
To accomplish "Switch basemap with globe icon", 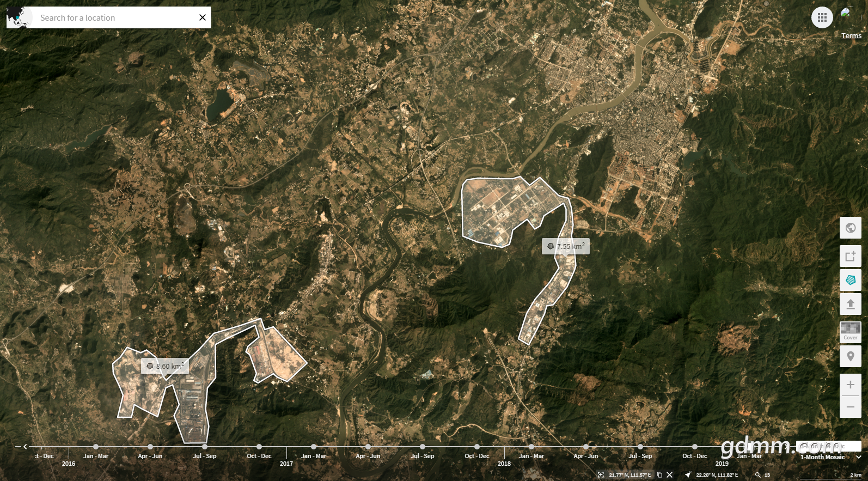I will click(x=851, y=228).
